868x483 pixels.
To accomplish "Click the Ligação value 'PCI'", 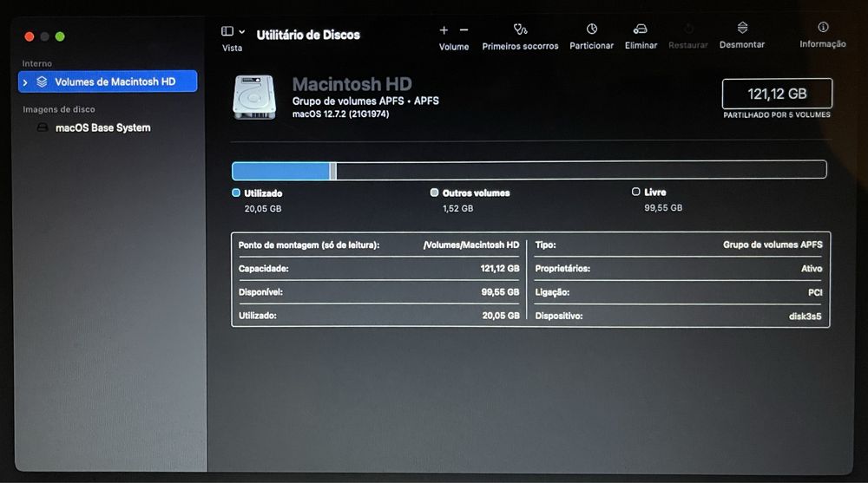I will pos(815,292).
